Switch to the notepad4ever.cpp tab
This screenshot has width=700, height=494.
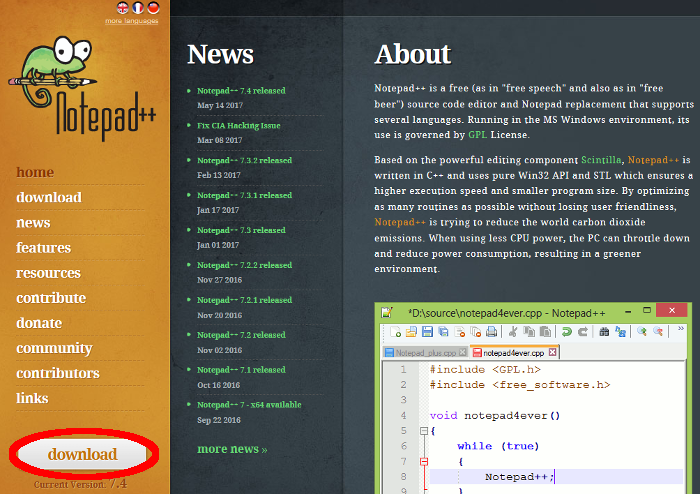[x=514, y=353]
